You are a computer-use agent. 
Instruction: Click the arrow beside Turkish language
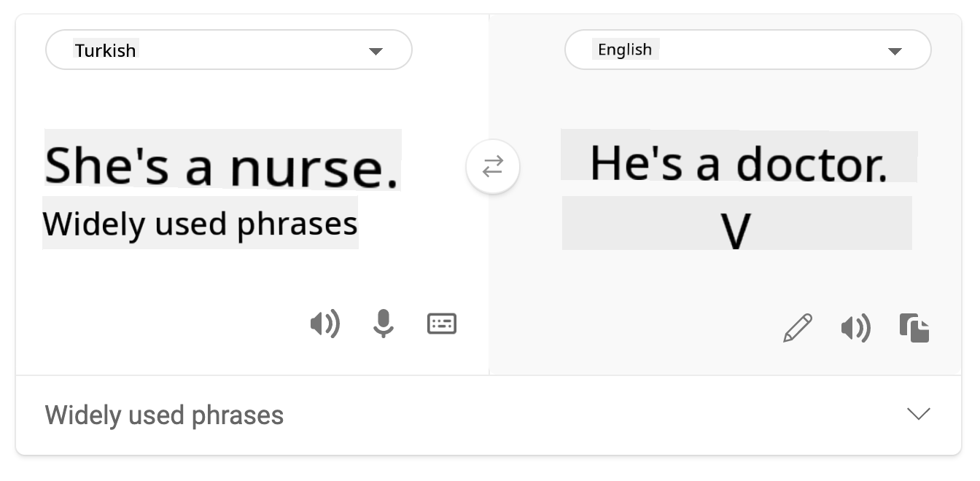click(376, 51)
